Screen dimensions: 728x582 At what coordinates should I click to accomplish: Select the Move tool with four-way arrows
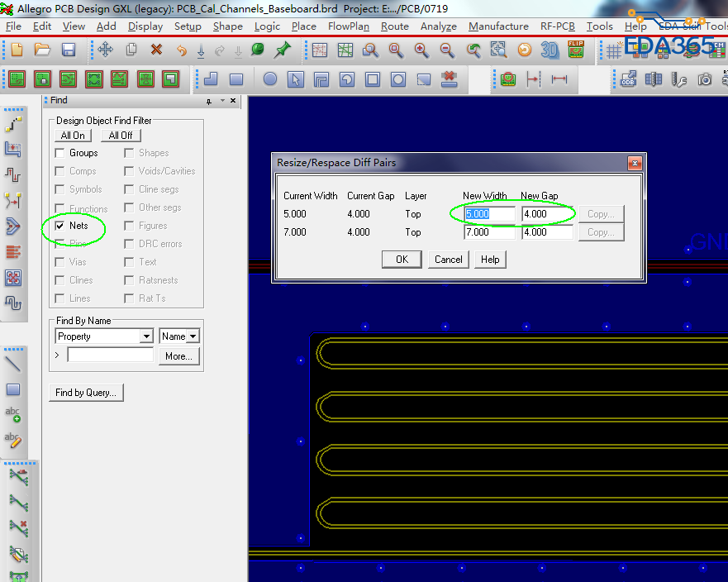105,50
